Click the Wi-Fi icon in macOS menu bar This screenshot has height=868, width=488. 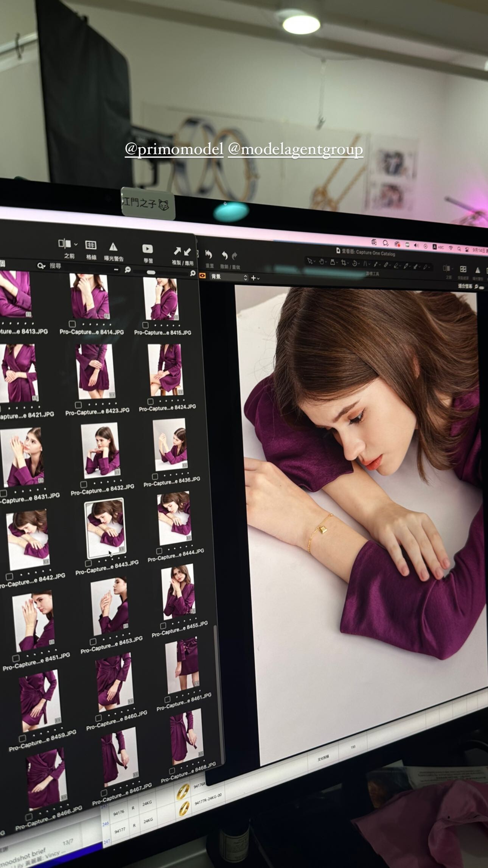tap(451, 248)
